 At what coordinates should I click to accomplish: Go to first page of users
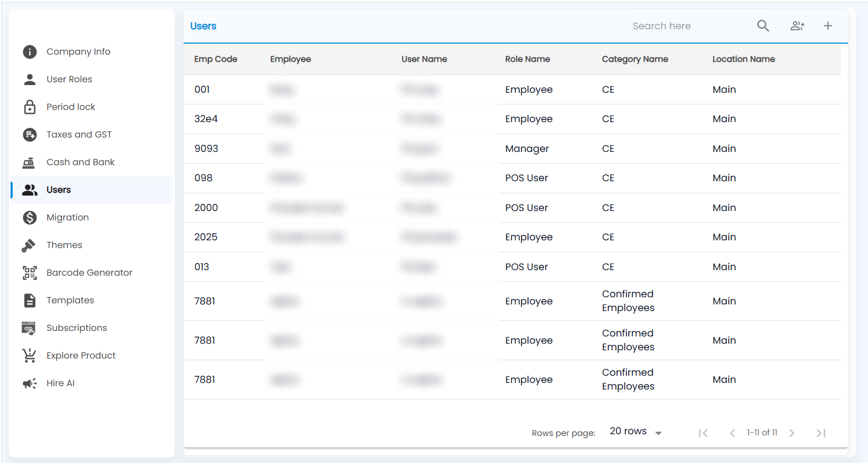pyautogui.click(x=703, y=433)
